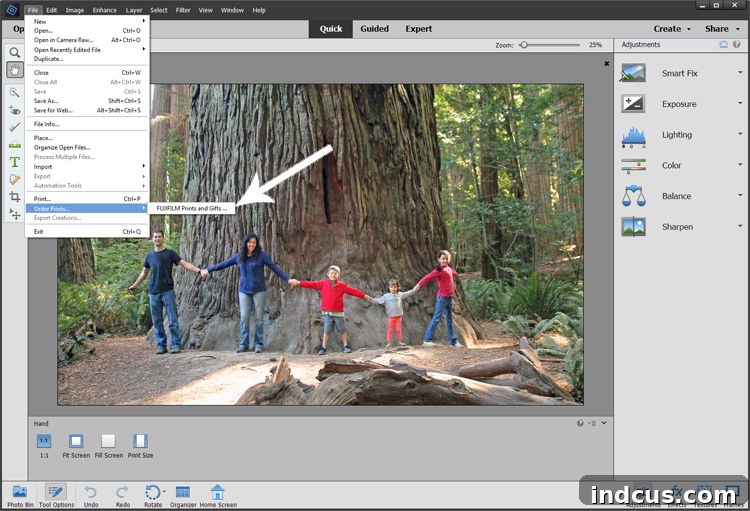Toggle Tool Options panel
The height and width of the screenshot is (511, 750).
pos(56,496)
